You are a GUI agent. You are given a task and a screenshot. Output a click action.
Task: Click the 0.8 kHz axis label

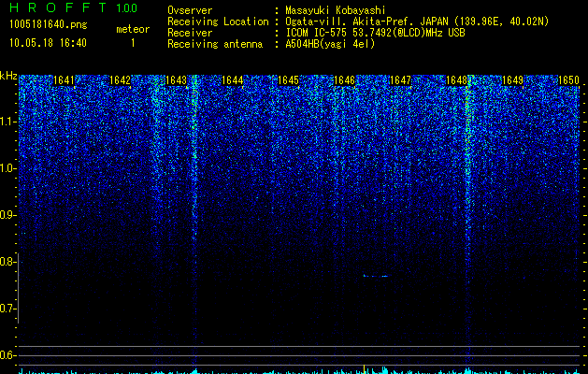[x=7, y=262]
